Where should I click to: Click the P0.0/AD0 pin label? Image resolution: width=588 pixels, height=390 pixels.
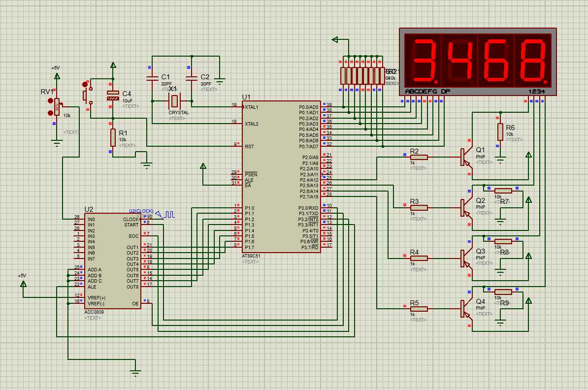click(x=309, y=107)
